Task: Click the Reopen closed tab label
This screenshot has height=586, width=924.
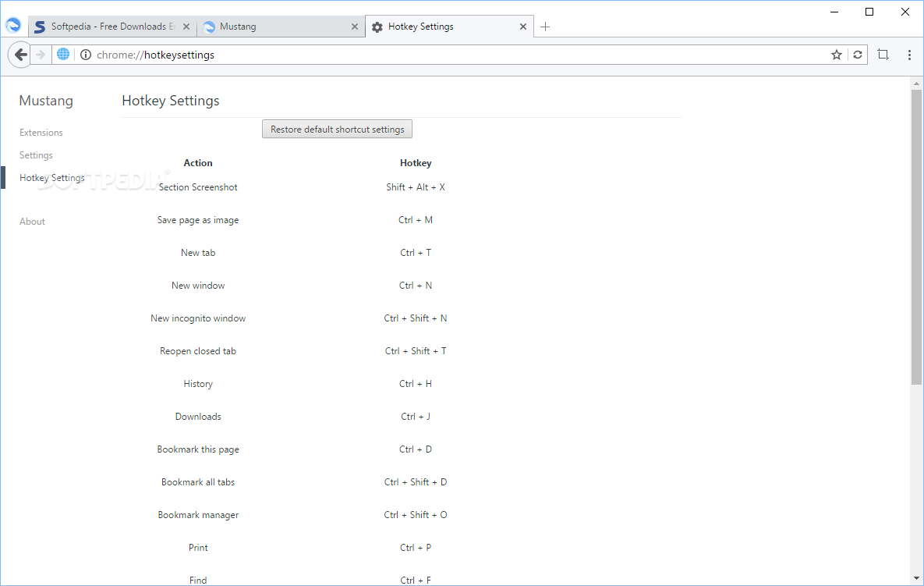Action: coord(198,351)
